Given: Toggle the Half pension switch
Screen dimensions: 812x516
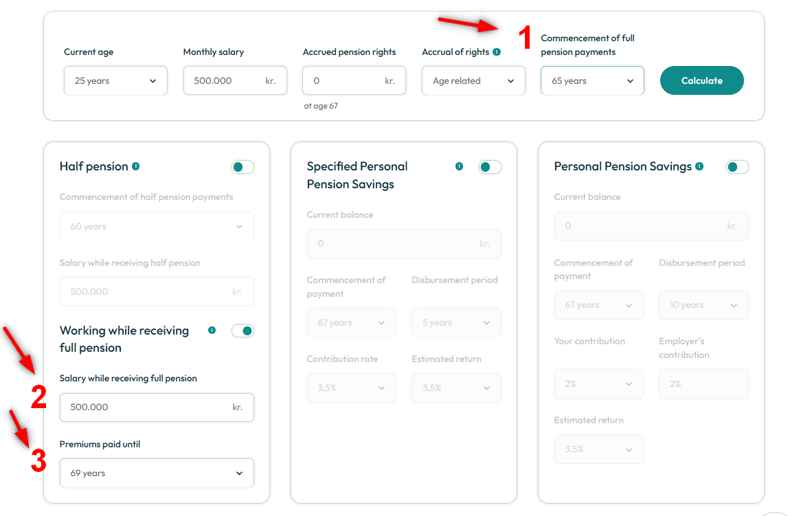Looking at the screenshot, I should pyautogui.click(x=243, y=167).
